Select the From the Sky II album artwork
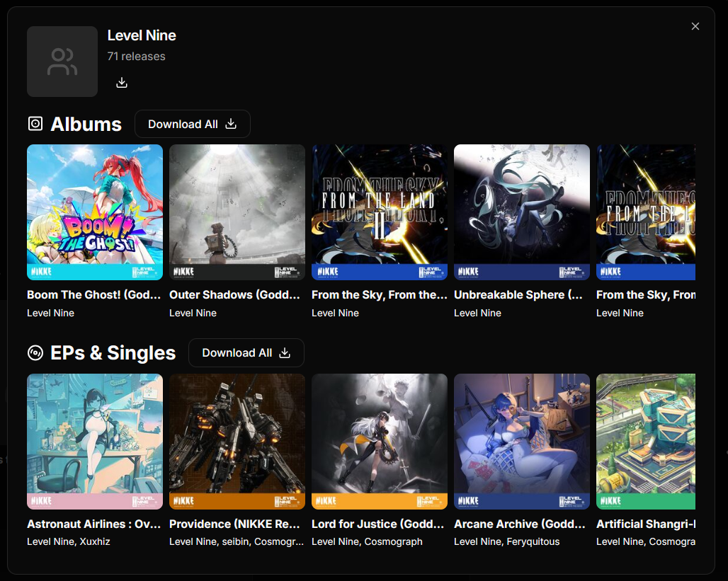 pyautogui.click(x=380, y=212)
